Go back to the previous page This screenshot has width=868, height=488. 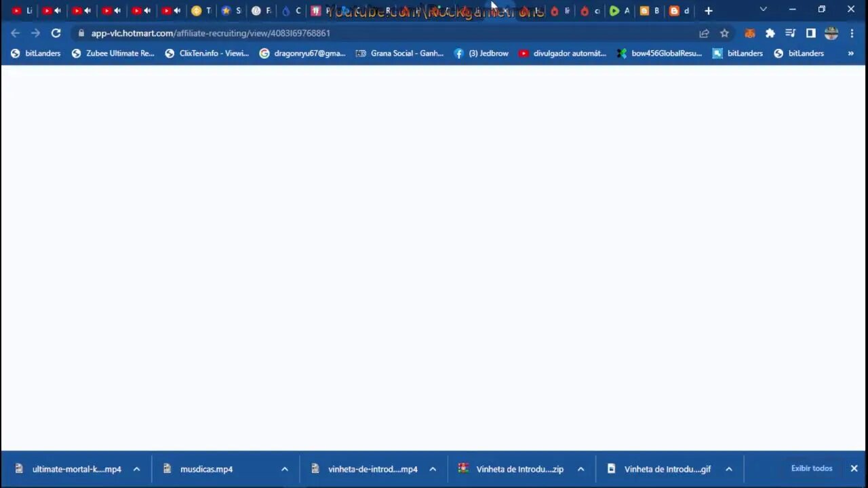click(15, 33)
